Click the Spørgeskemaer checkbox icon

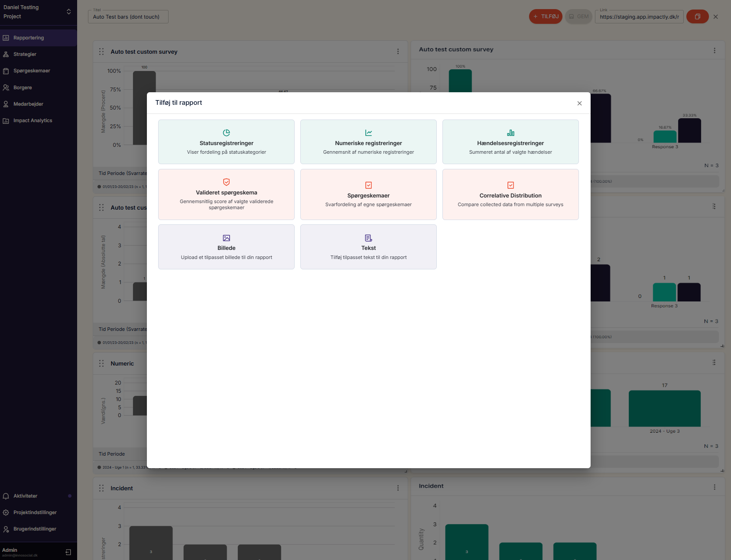[x=368, y=185]
